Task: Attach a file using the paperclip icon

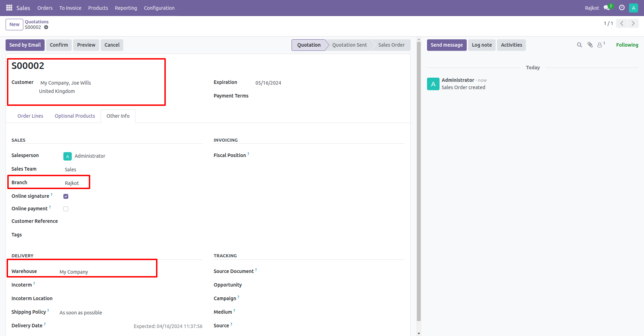Action: click(x=590, y=45)
